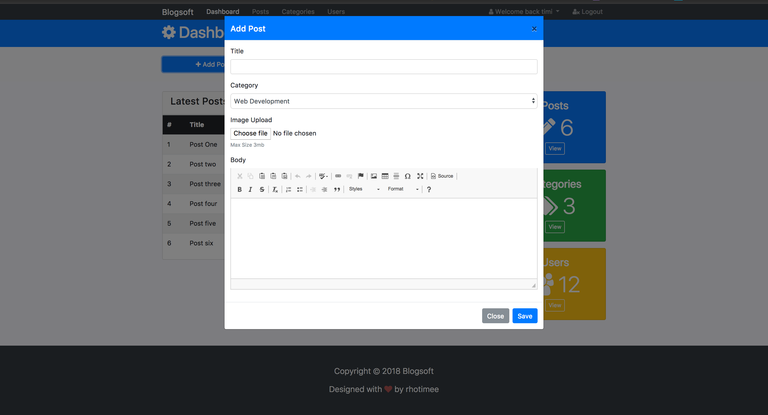Decrease indent in editor

pyautogui.click(x=313, y=189)
